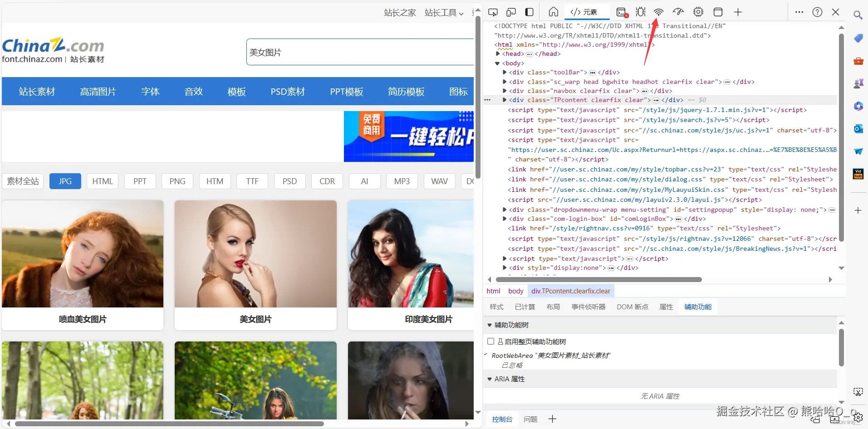Viewport: 868px width, 429px height.
Task: Expand the <head> node in DOM tree
Action: 498,54
